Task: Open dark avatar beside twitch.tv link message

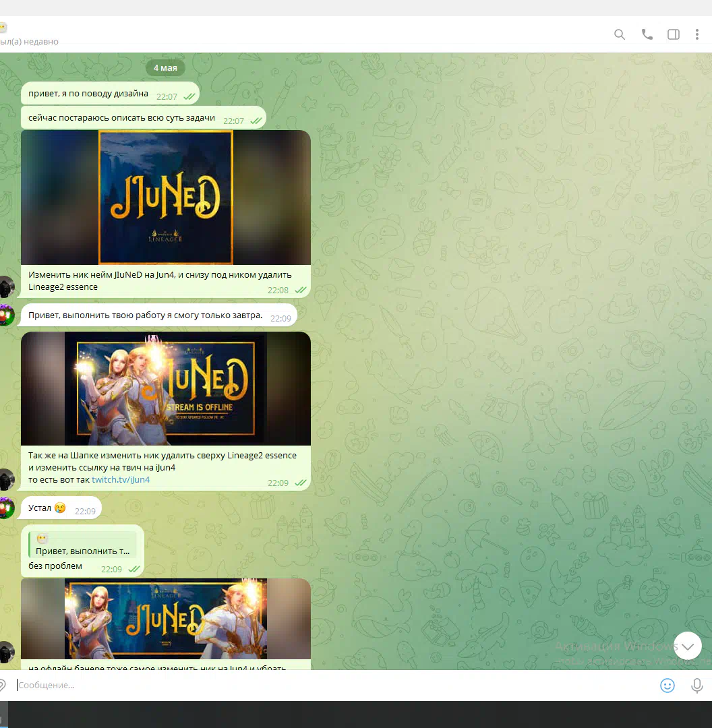Action: [6, 480]
